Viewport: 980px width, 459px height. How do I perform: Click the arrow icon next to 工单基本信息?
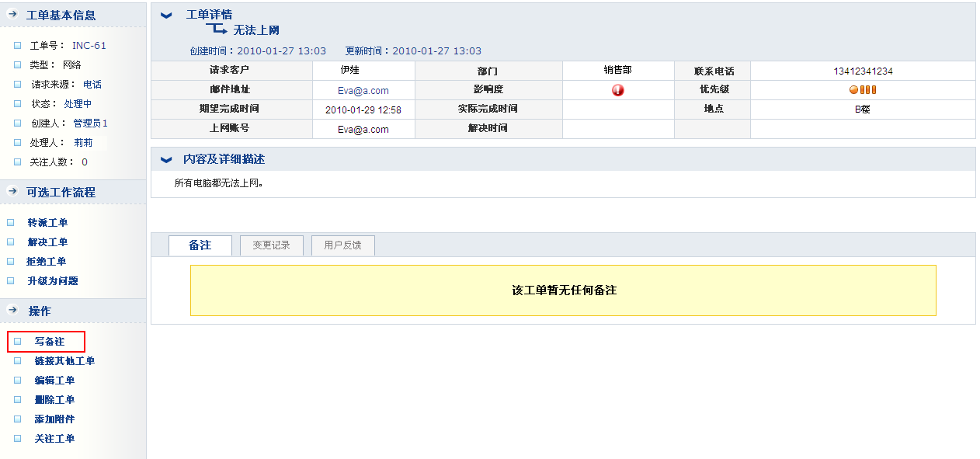pos(12,15)
